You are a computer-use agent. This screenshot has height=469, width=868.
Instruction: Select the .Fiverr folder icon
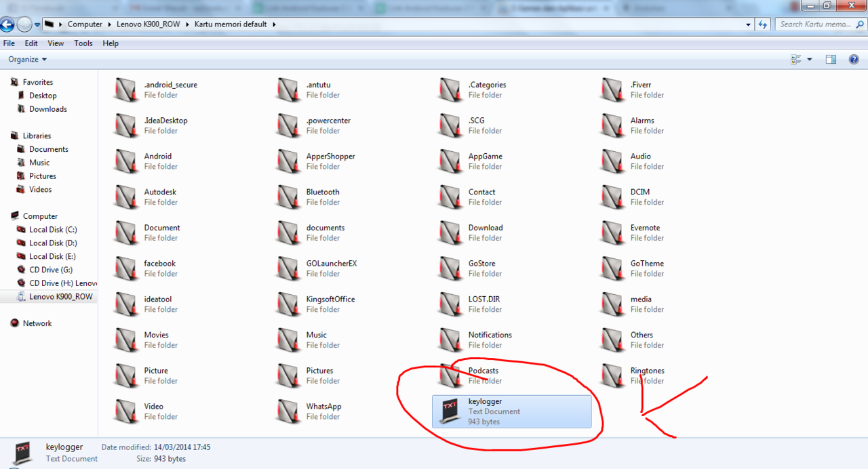[x=612, y=90]
